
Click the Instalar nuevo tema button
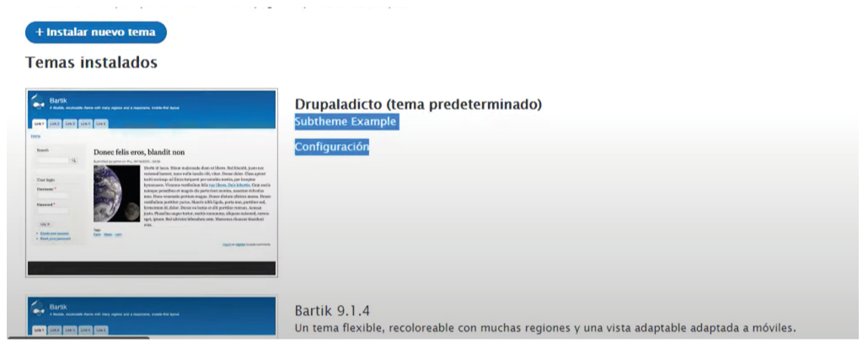click(x=96, y=32)
